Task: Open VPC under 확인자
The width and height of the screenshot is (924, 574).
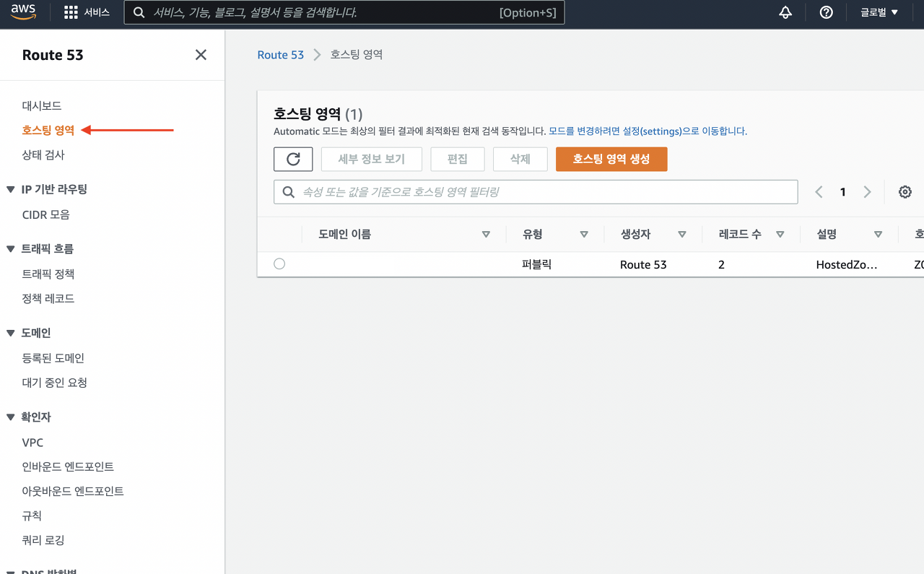Action: pyautogui.click(x=32, y=443)
